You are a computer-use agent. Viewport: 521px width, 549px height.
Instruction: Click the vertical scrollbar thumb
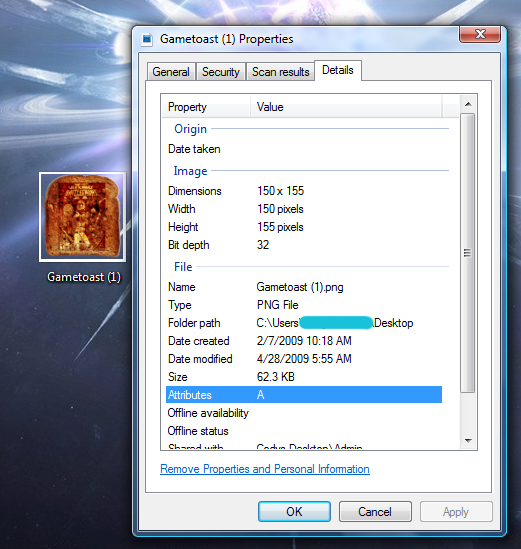468,253
